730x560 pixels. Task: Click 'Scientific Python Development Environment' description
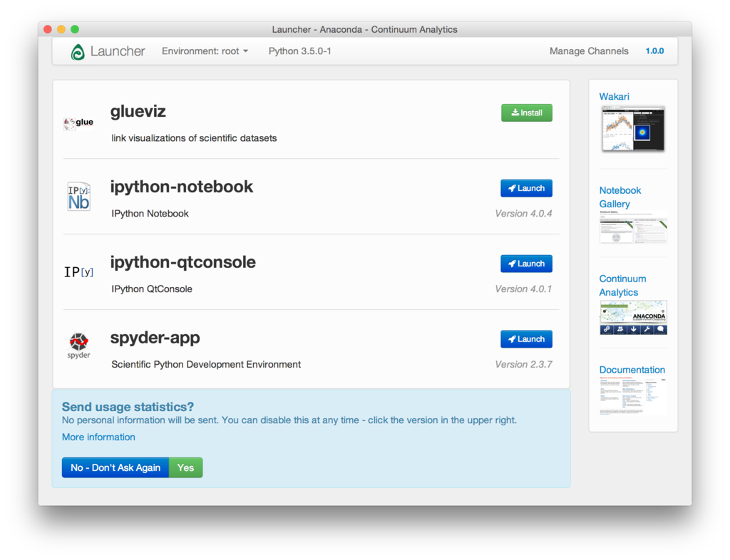206,364
